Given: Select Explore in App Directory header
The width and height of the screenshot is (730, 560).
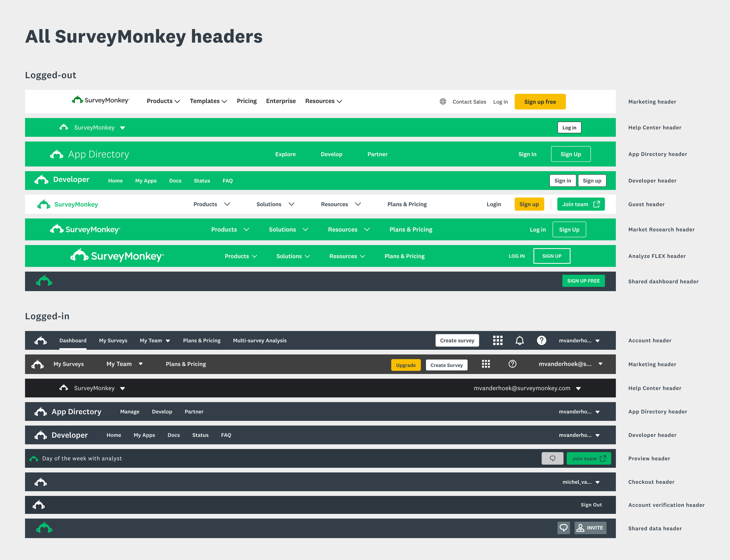Looking at the screenshot, I should tap(285, 154).
